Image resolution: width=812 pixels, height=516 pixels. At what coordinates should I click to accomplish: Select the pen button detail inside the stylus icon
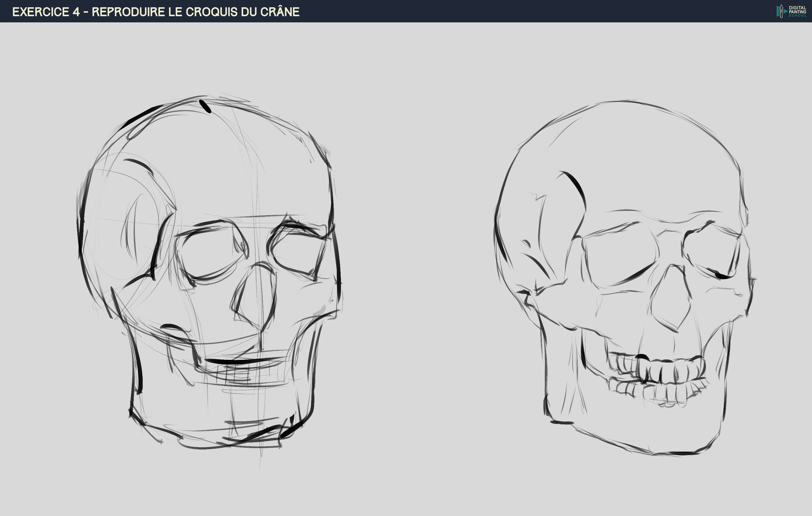[781, 11]
